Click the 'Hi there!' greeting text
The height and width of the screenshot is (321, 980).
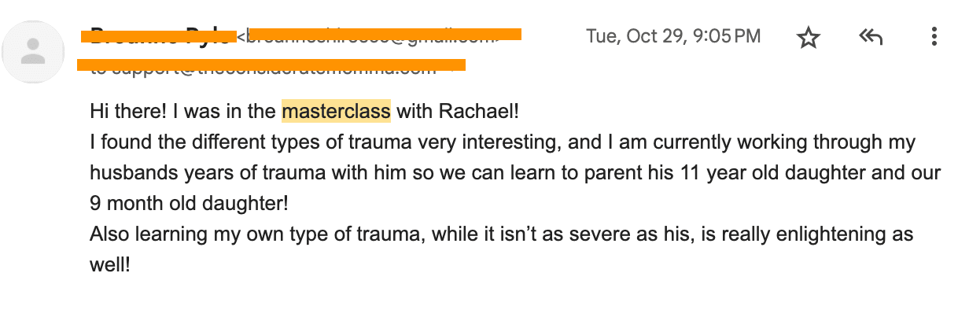(x=127, y=112)
